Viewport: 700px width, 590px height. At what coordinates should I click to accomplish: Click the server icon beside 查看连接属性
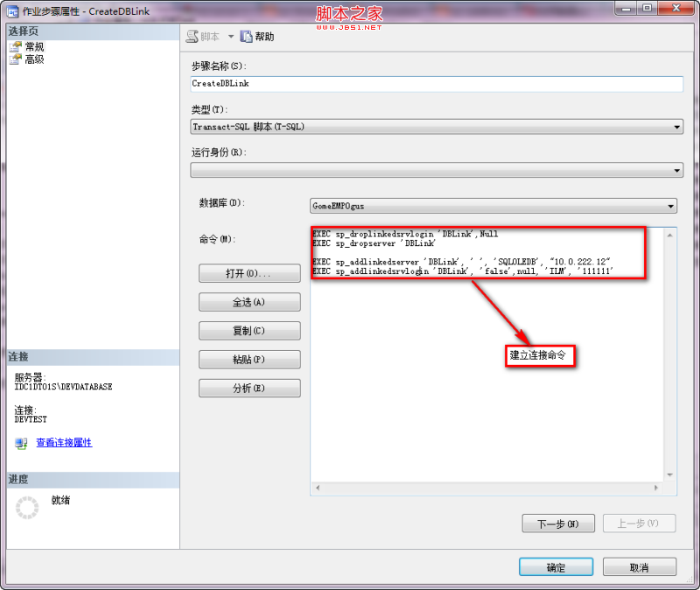pyautogui.click(x=22, y=443)
